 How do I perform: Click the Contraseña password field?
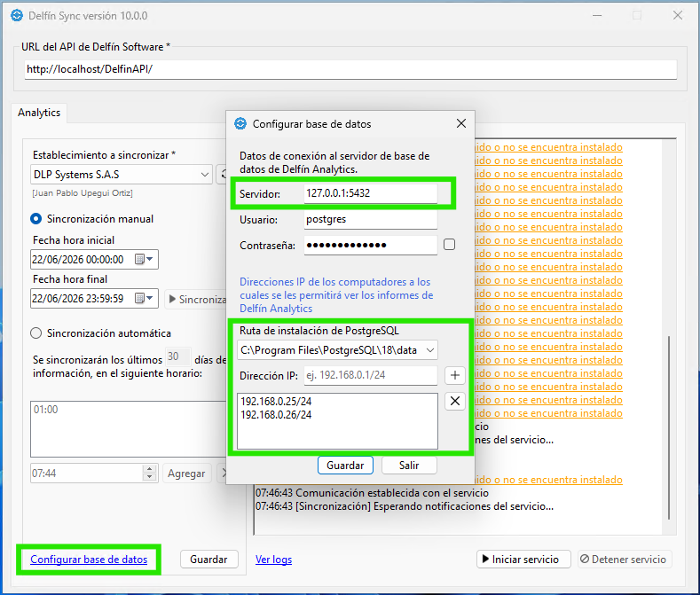(371, 245)
